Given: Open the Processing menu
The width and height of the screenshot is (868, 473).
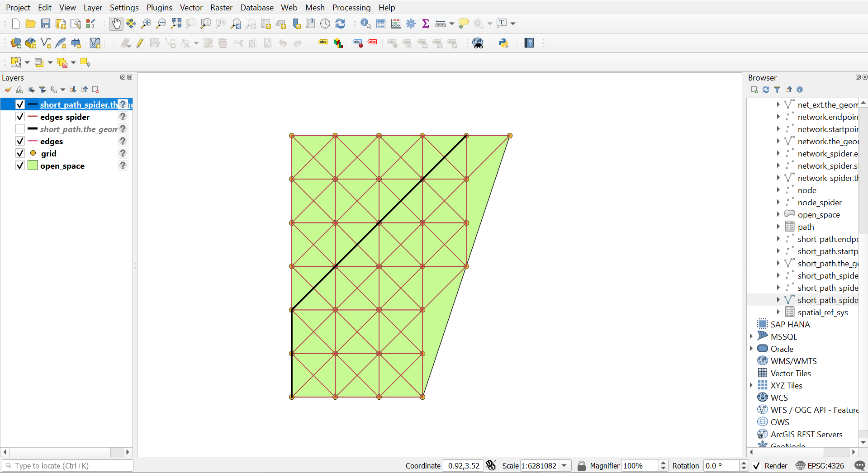Looking at the screenshot, I should coord(351,8).
